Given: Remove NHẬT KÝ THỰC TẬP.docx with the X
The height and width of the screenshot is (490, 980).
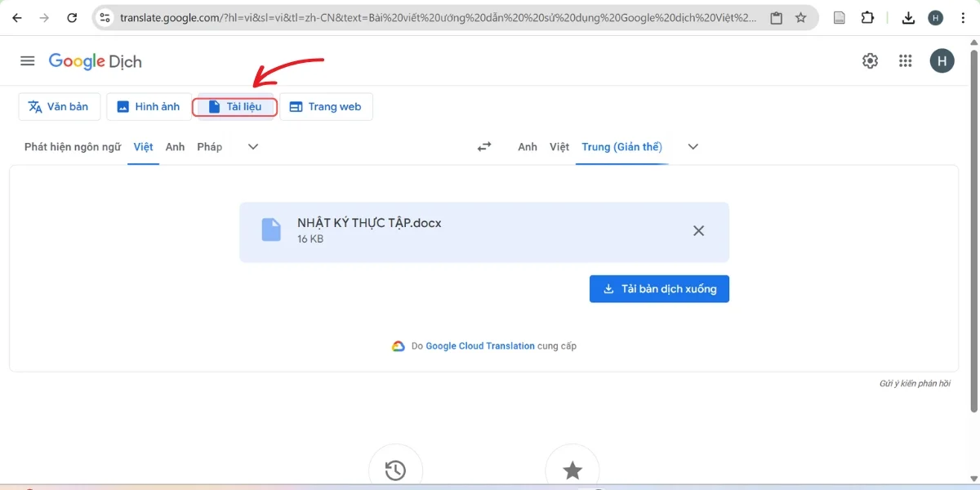Looking at the screenshot, I should click(x=698, y=230).
